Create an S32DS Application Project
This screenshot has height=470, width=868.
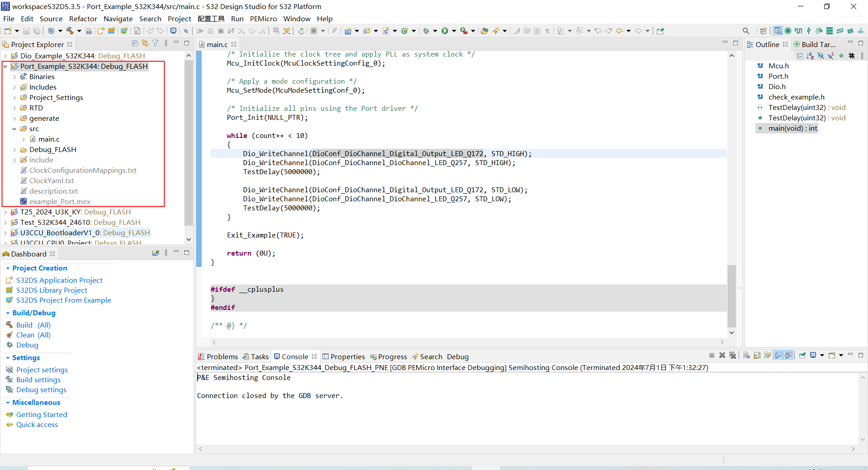click(59, 280)
